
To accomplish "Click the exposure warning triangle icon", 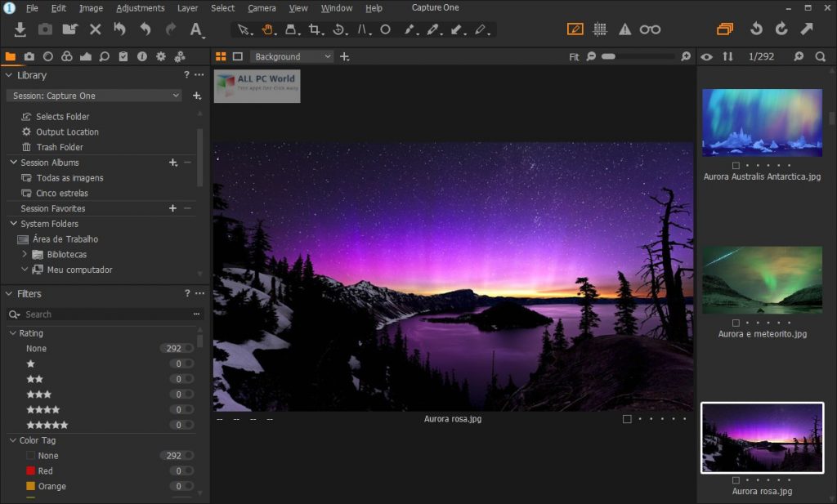I will [624, 29].
